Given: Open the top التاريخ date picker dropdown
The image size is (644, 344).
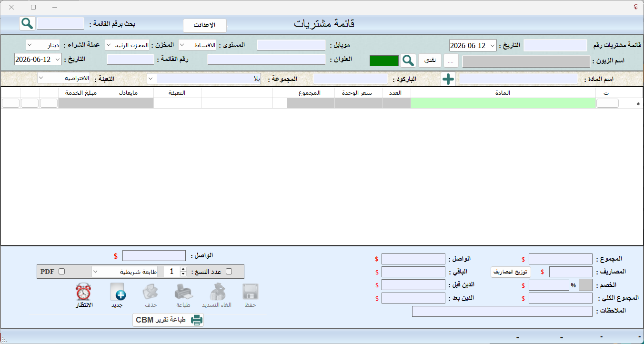Looking at the screenshot, I should pos(492,45).
